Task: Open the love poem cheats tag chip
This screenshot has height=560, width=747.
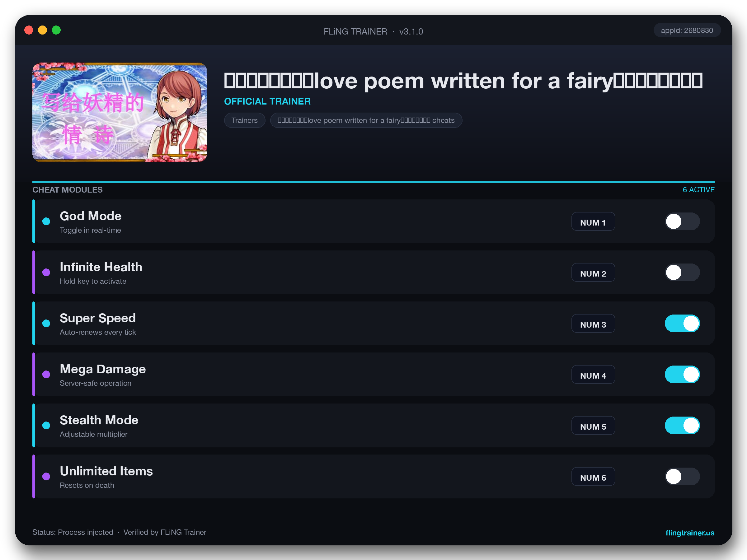Action: point(366,120)
